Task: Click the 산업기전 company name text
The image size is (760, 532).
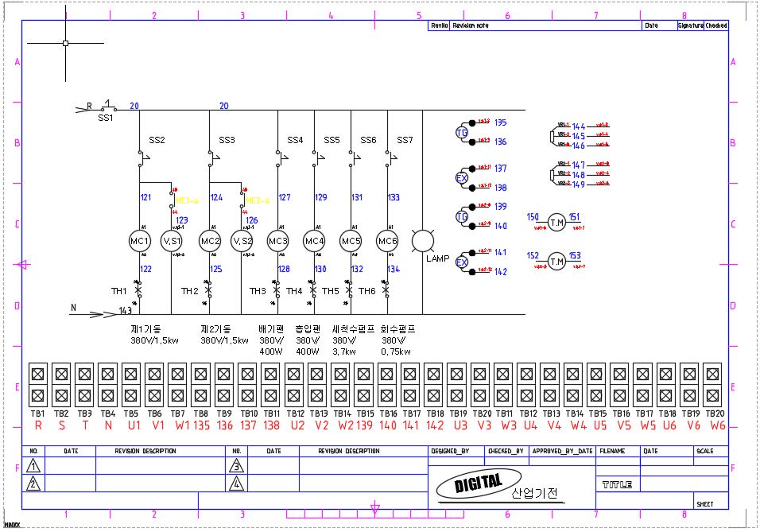Action: tap(534, 493)
